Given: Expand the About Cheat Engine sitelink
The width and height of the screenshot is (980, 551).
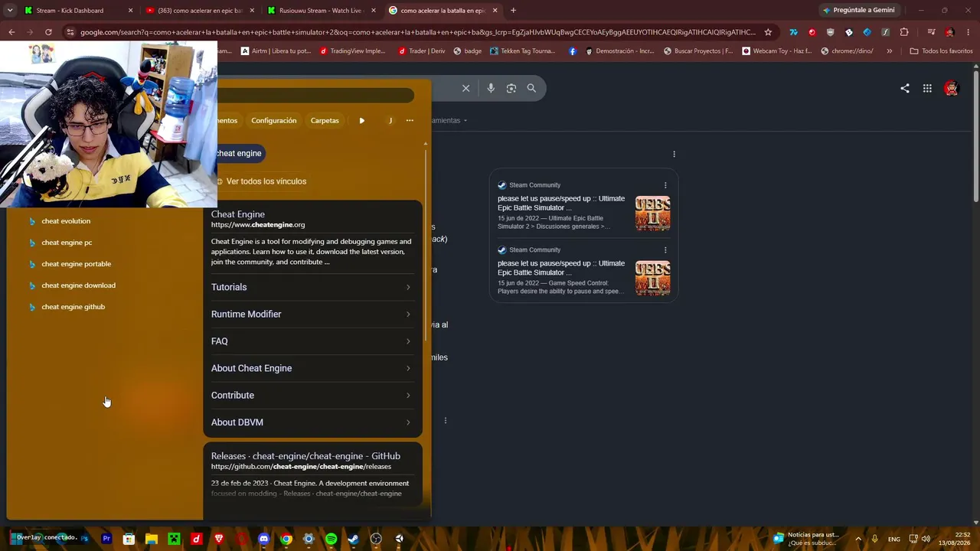Looking at the screenshot, I should coord(312,368).
